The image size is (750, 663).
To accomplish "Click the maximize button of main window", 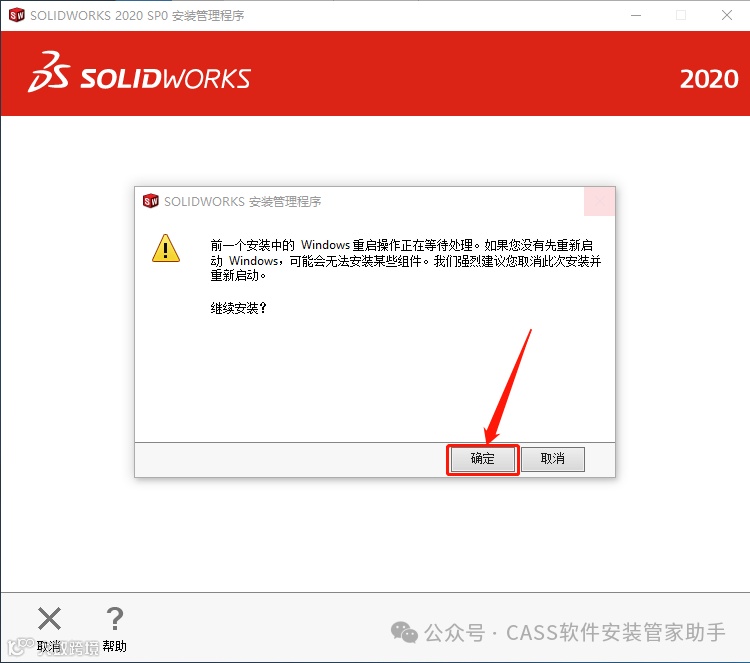I will [x=681, y=15].
